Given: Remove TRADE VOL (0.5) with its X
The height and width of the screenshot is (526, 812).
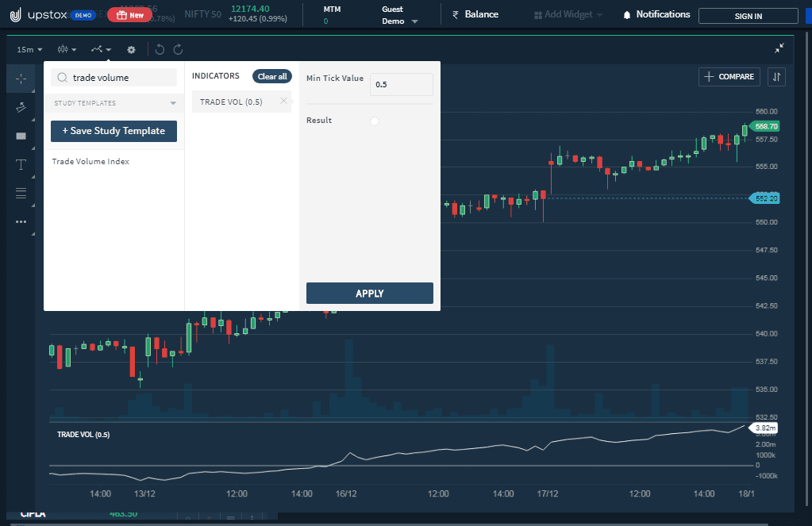Looking at the screenshot, I should pyautogui.click(x=283, y=101).
